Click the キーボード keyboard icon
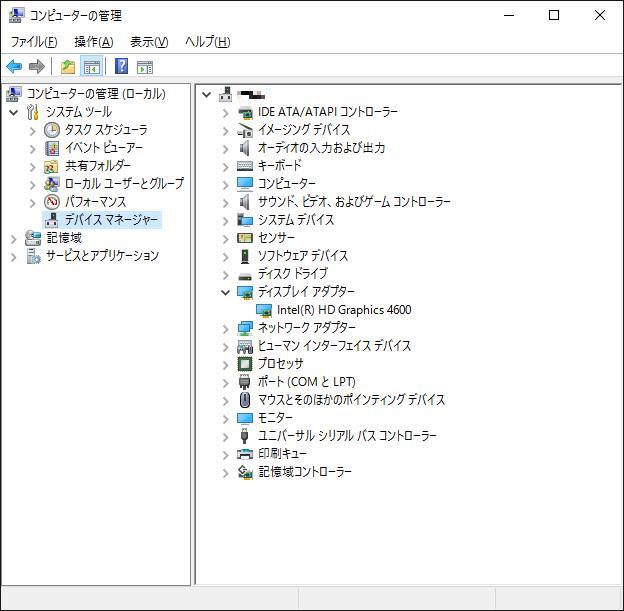Screen dimensions: 624x611 point(245,166)
